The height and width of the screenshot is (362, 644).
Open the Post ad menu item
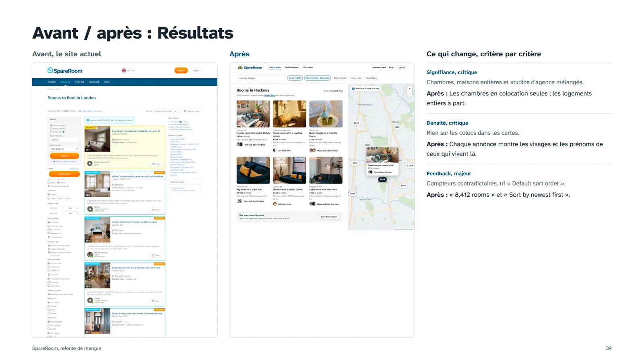[x=80, y=82]
